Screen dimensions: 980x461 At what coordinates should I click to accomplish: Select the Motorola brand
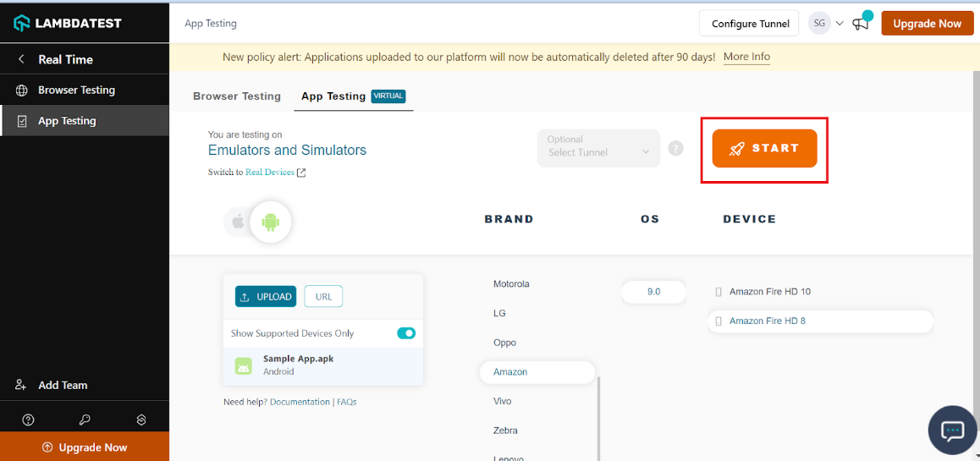click(x=511, y=283)
